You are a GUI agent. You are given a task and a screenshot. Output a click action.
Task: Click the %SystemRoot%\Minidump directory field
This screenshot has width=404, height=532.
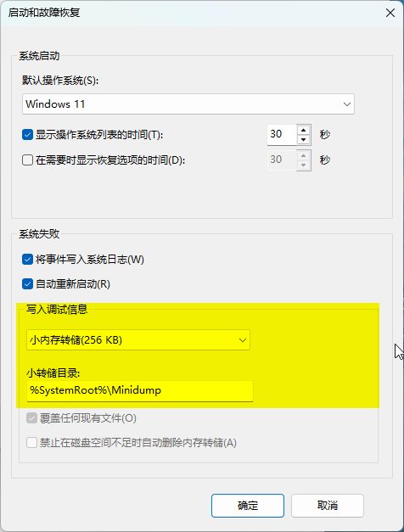[x=139, y=391]
